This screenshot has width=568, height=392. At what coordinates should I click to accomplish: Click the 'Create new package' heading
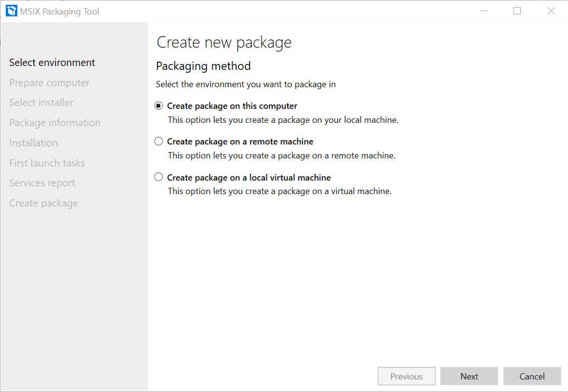coord(224,42)
